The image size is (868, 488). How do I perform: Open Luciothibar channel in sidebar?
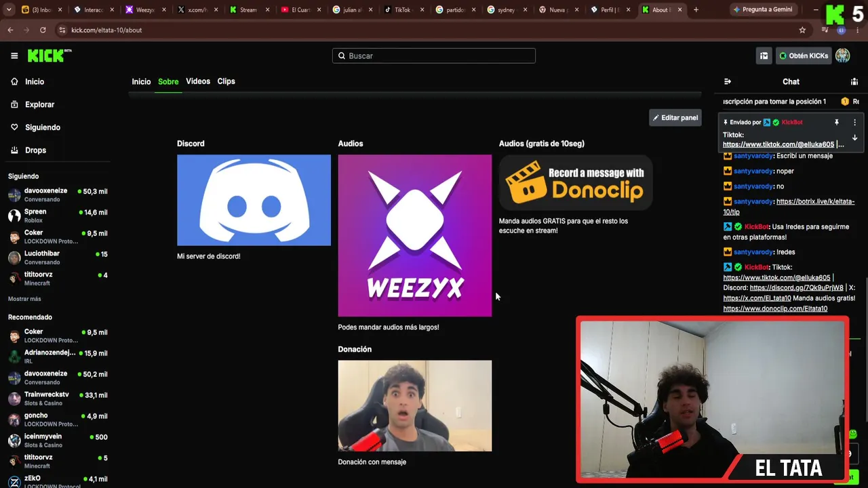pyautogui.click(x=58, y=258)
